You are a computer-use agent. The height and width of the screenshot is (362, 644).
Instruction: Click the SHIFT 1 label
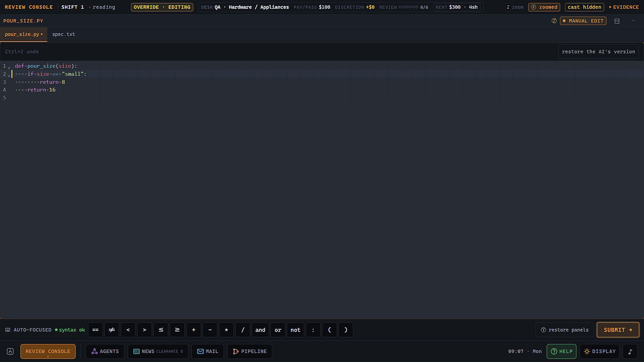point(72,7)
